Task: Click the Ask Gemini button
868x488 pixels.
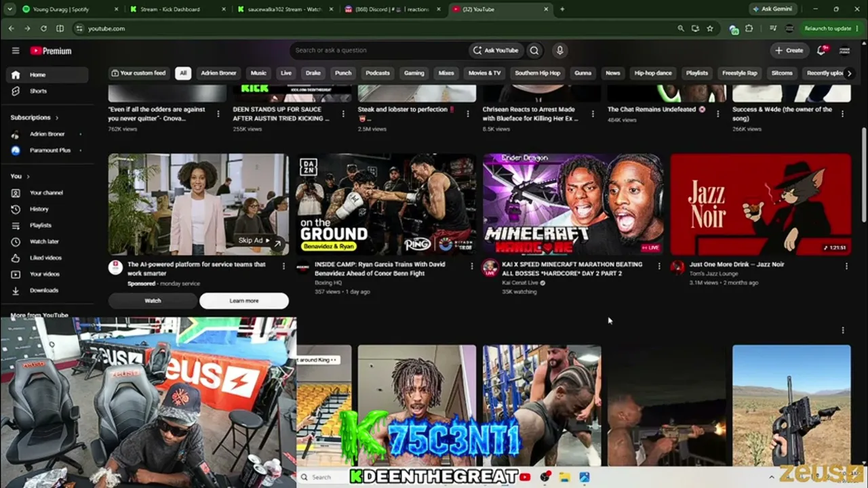Action: pyautogui.click(x=772, y=9)
